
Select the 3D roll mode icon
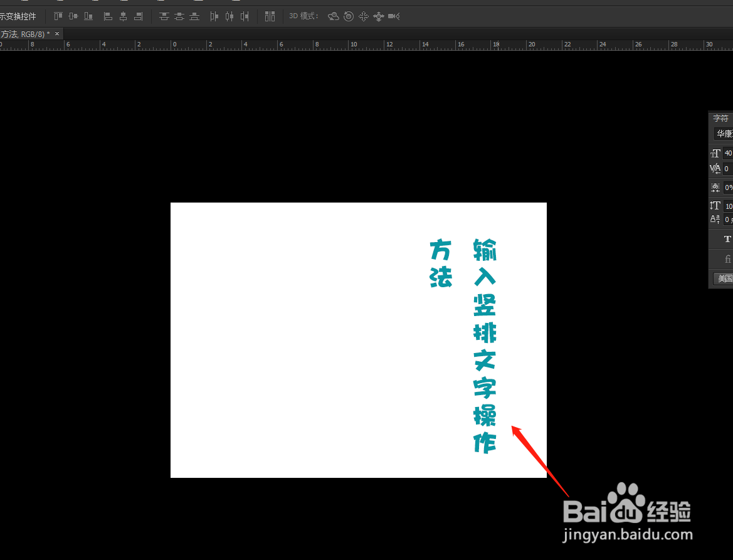pos(349,16)
